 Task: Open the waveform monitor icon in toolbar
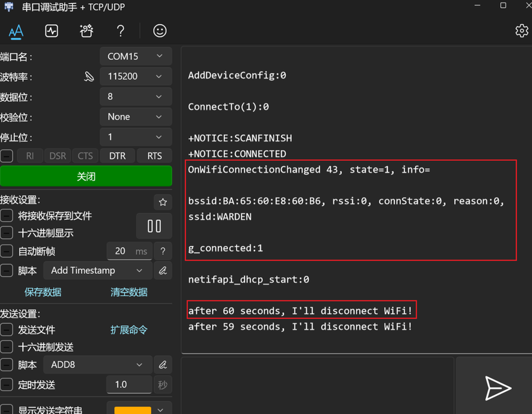(x=51, y=30)
